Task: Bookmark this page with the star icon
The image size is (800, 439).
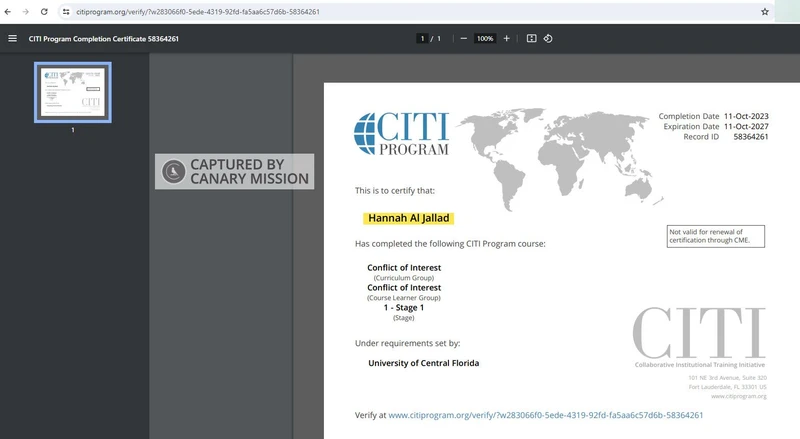Action: [x=765, y=12]
